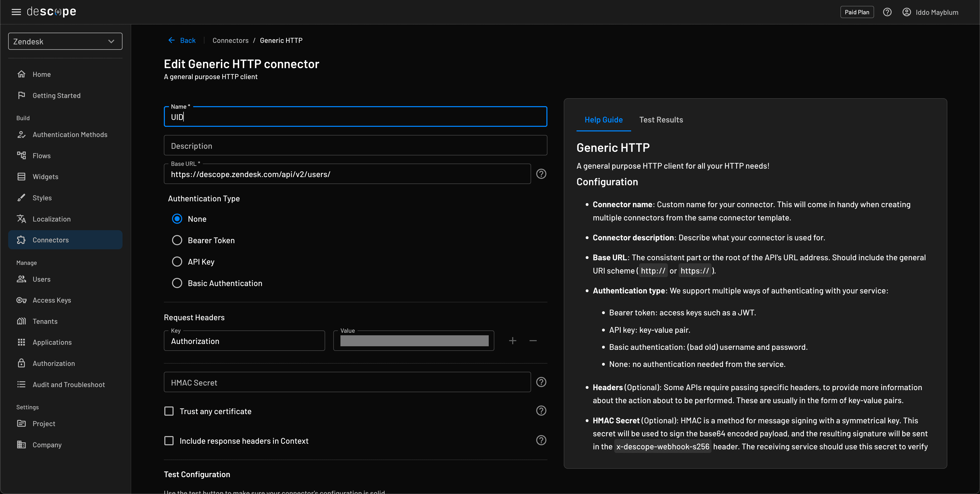Enable Trust any certificate checkbox
Image resolution: width=980 pixels, height=494 pixels.
tap(169, 411)
